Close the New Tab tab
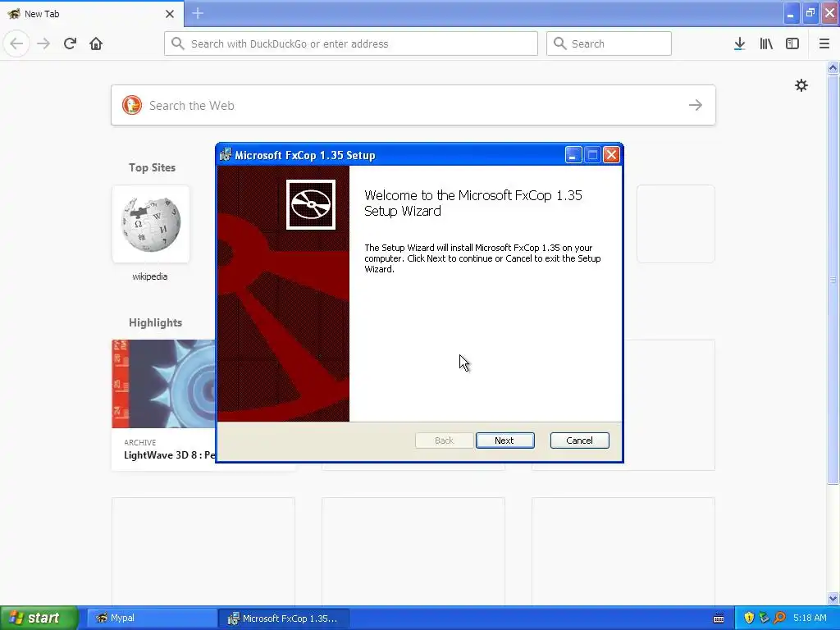The image size is (840, 630). [x=170, y=14]
